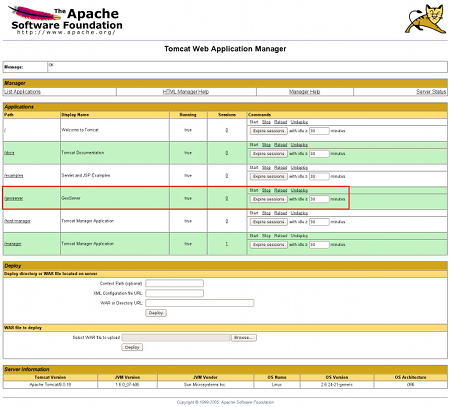Expire sessions for Servlet and JSP Examples
The height and width of the screenshot is (407, 450).
point(269,176)
